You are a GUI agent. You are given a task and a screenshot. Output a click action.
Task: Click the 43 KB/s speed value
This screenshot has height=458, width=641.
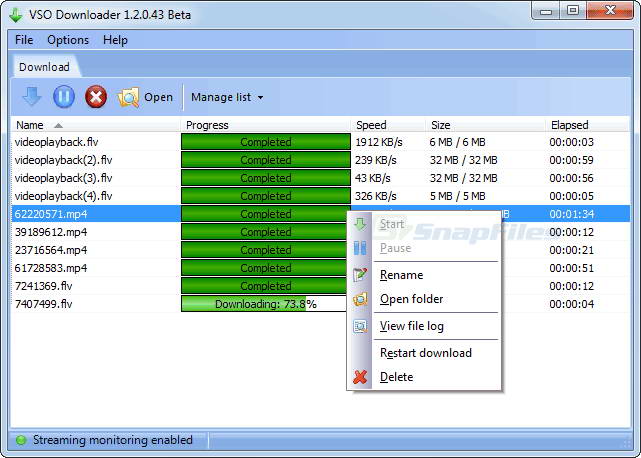click(372, 178)
